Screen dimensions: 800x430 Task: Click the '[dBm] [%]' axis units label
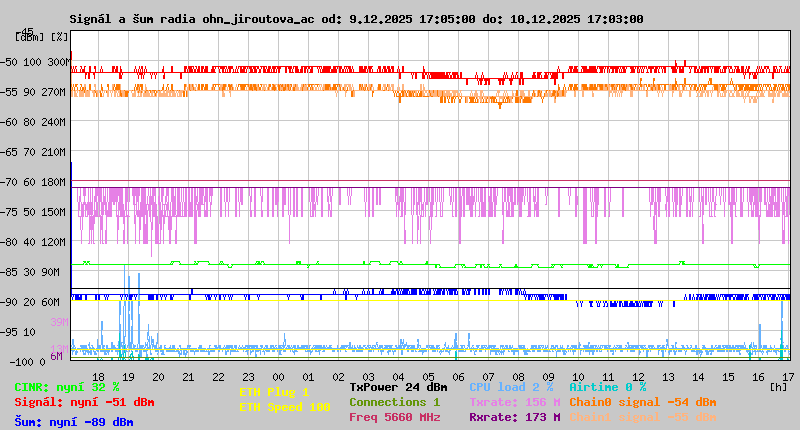coord(41,37)
